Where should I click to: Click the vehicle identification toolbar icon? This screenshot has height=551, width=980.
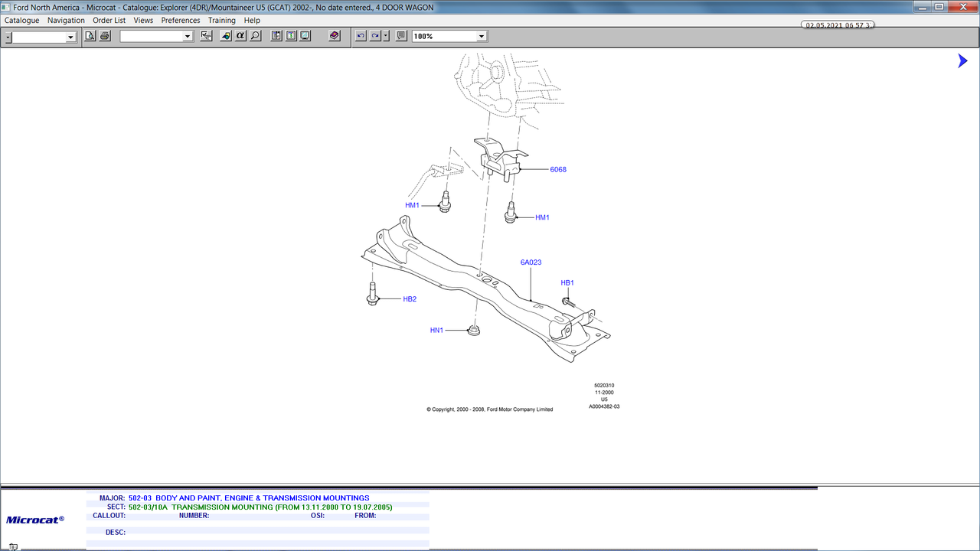pyautogui.click(x=226, y=36)
